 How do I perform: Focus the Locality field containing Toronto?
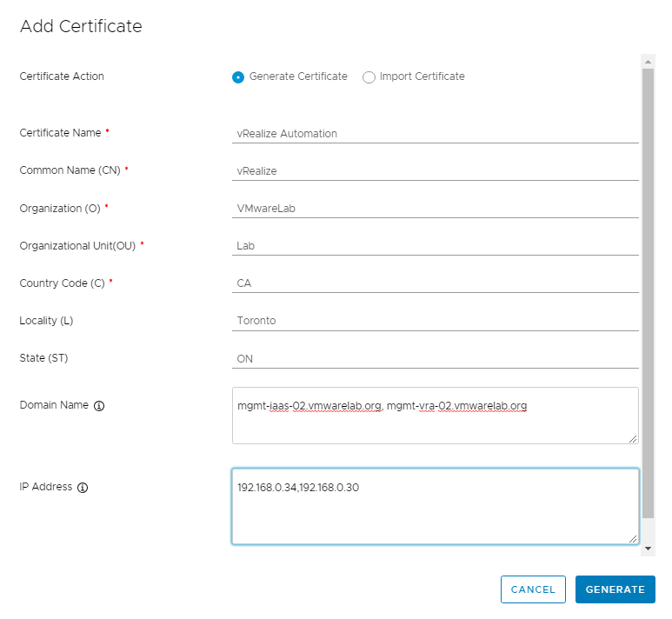point(435,321)
